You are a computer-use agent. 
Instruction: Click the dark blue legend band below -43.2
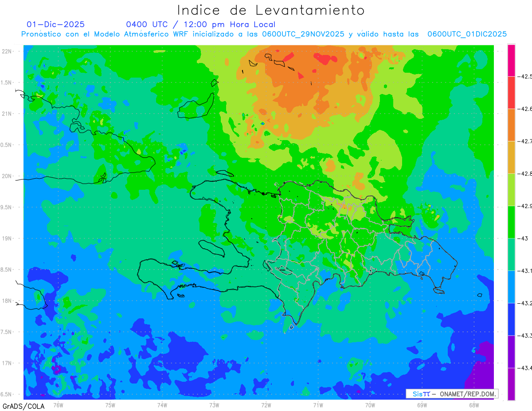pyautogui.click(x=511, y=319)
